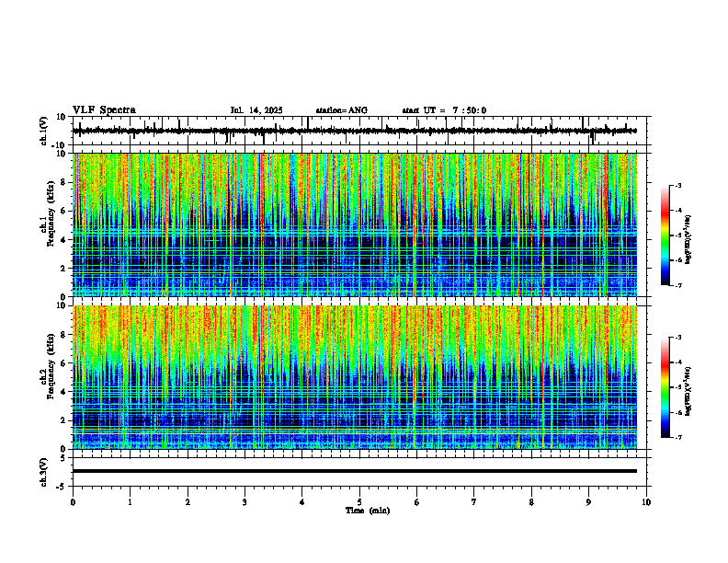Click the "8" kHz tick on ch.1 frequency axis

coord(65,182)
